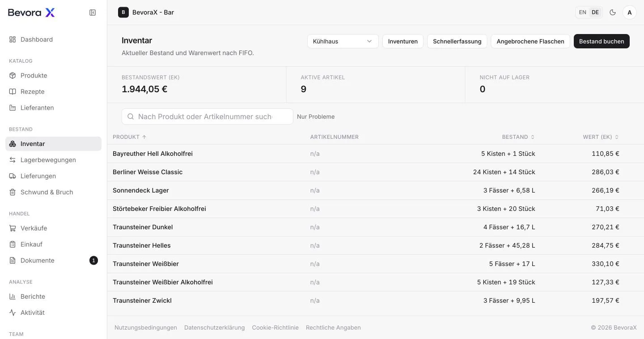The height and width of the screenshot is (339, 644).
Task: Click the Rezepte book icon
Action: click(x=13, y=91)
